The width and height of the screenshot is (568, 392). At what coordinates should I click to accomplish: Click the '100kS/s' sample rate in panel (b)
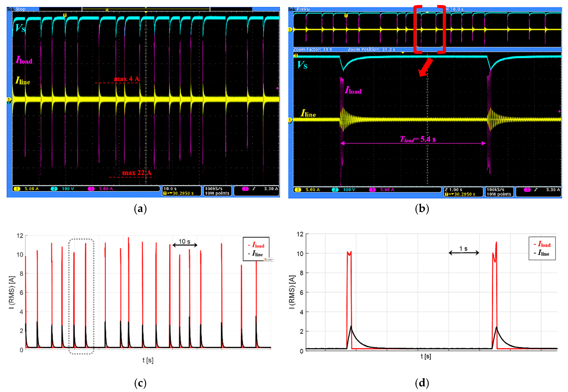pyautogui.click(x=495, y=190)
